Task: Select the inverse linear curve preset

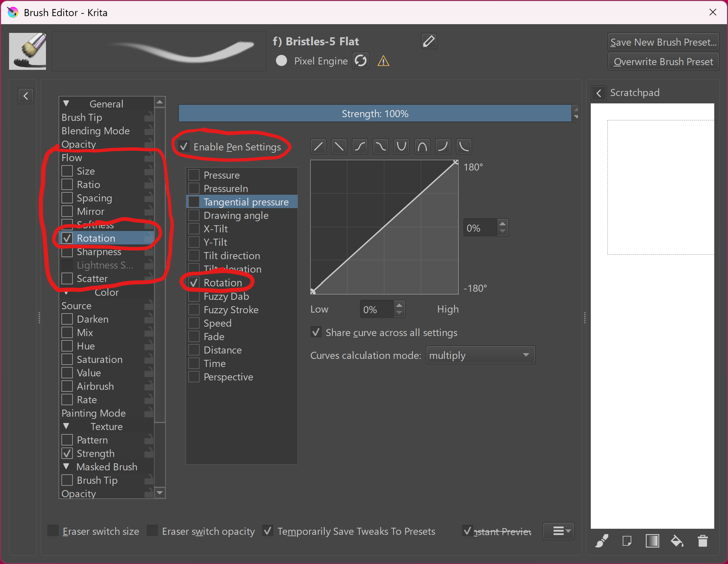Action: coord(339,147)
